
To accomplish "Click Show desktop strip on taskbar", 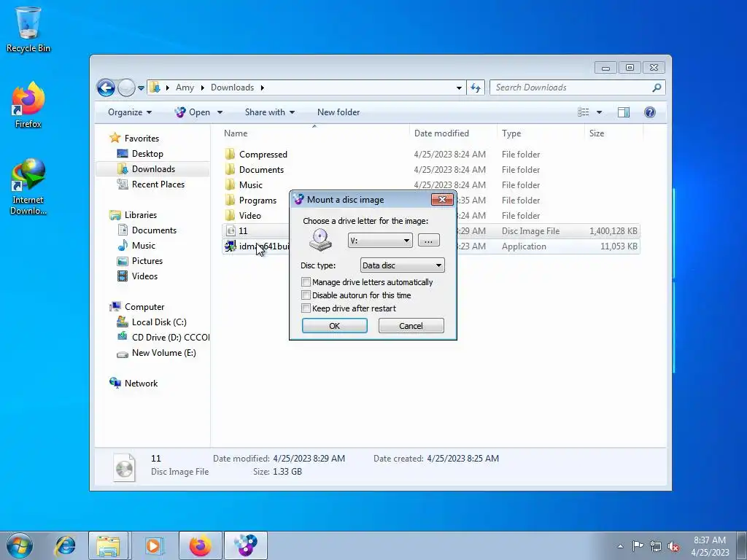I will (x=741, y=545).
